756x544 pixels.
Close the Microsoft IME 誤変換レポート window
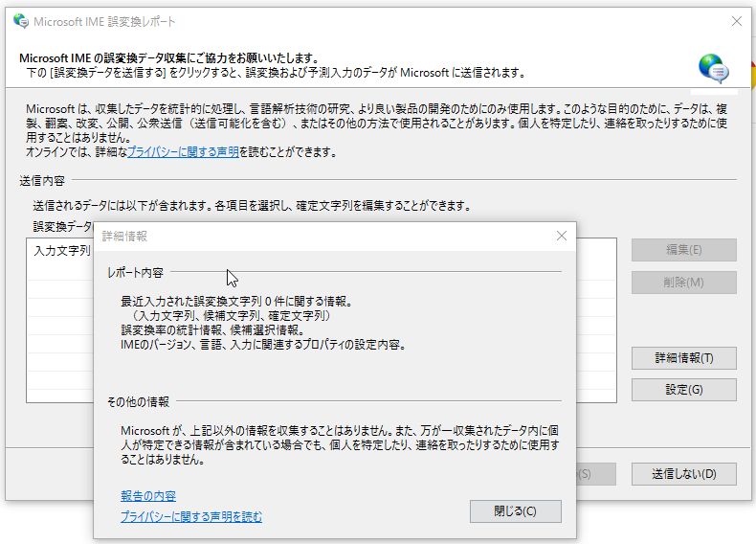736,21
